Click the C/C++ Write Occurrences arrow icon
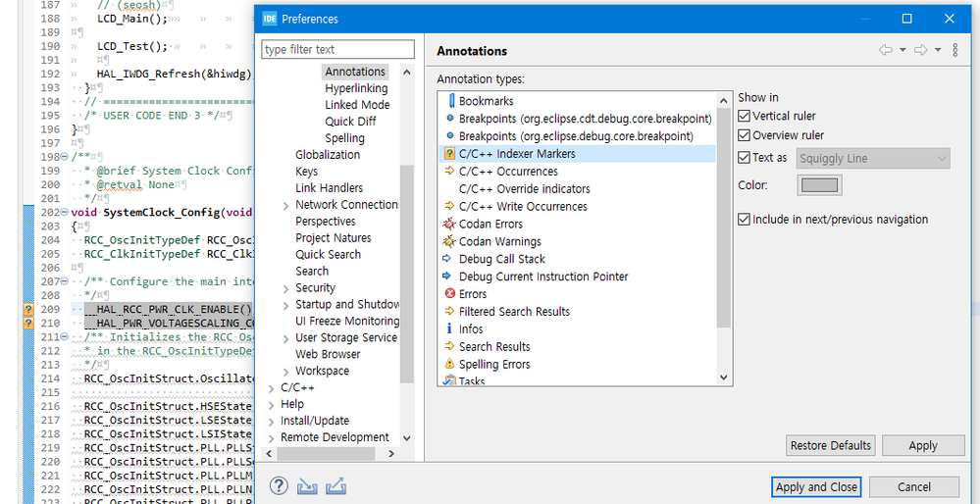 [448, 206]
